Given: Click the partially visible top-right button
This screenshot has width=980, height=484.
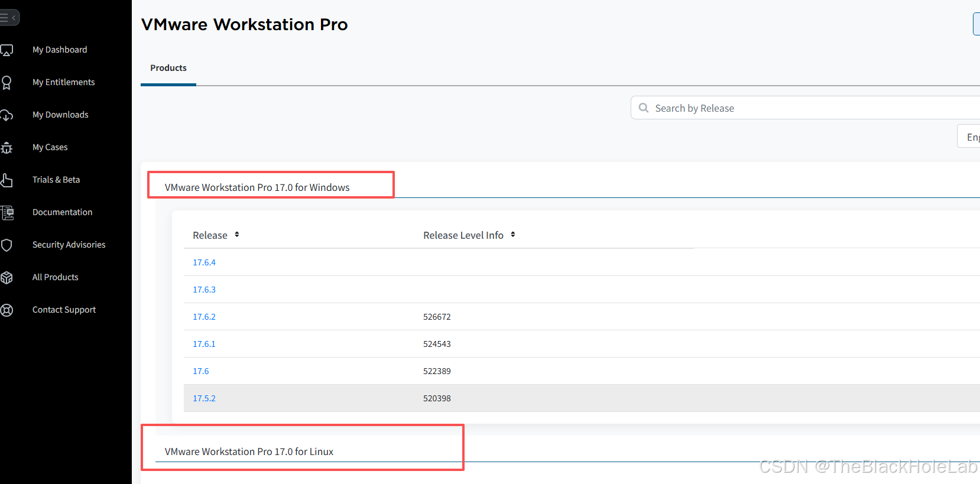Looking at the screenshot, I should [976, 24].
